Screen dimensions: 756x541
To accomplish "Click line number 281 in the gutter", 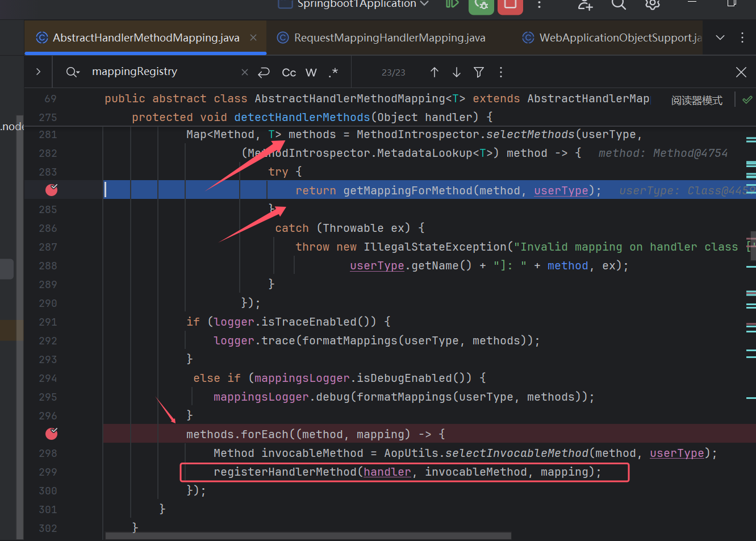I will click(x=48, y=134).
